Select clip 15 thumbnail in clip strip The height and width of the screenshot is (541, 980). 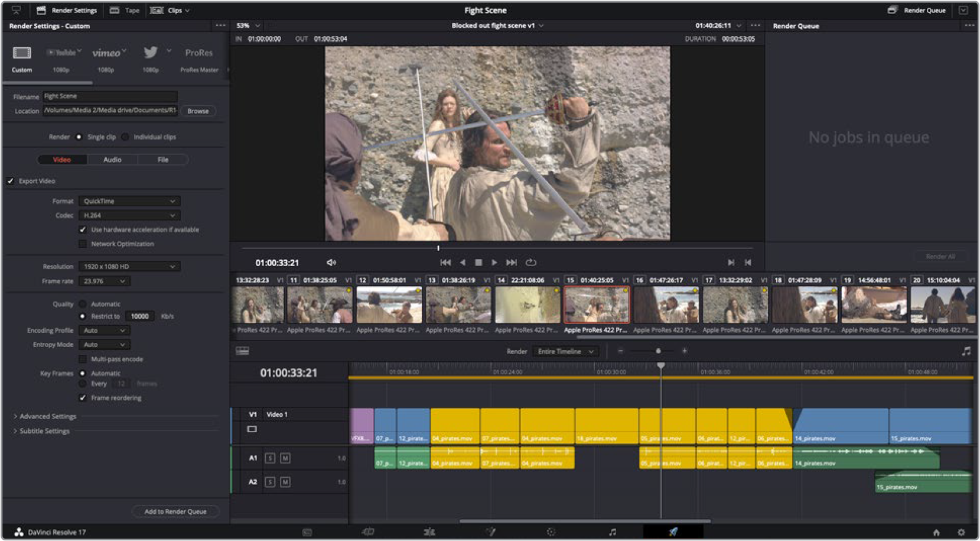[x=597, y=305]
